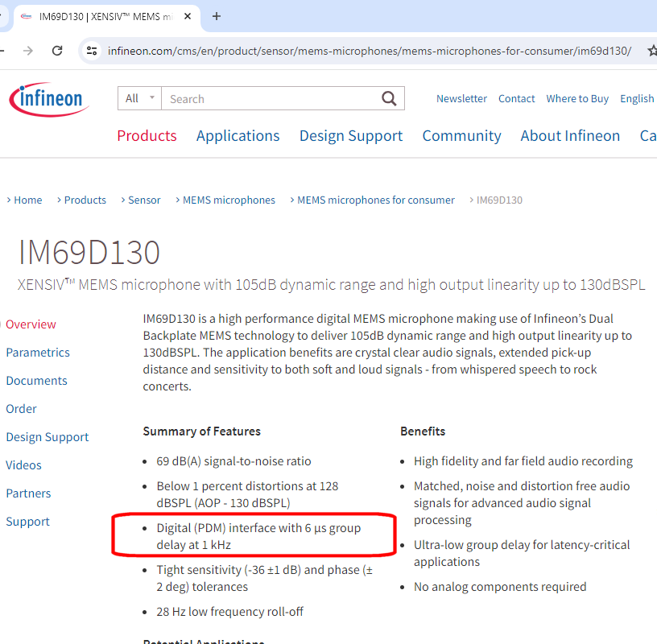Open the Contact link

(516, 98)
